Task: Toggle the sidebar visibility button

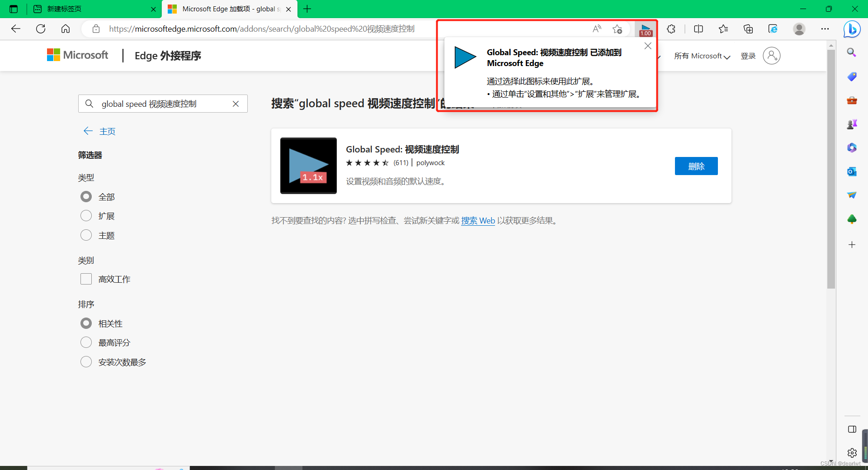Action: point(852,429)
